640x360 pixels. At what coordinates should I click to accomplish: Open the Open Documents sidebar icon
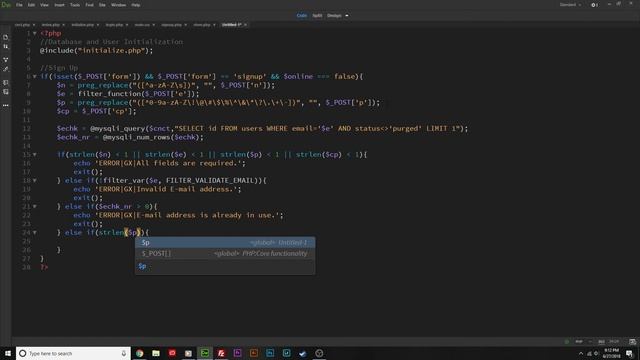coord(6,38)
